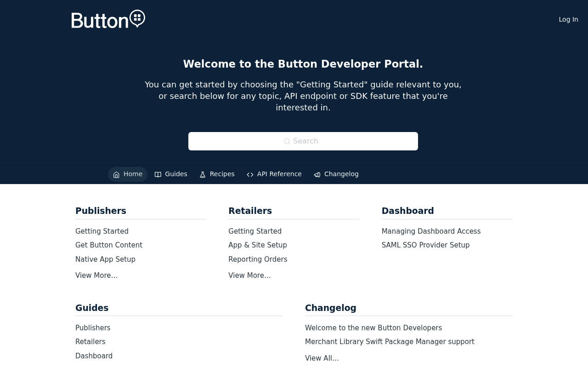Click View More under Publishers
588x368 pixels.
96,276
